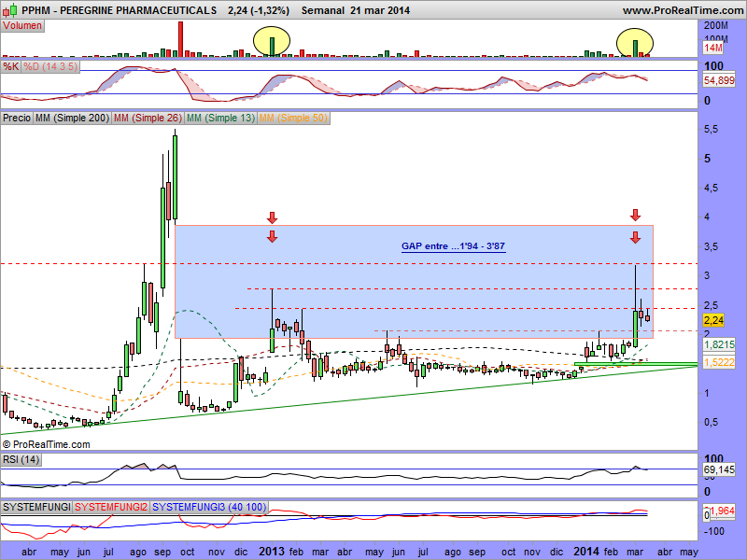Screen dimensions: 747x560
Task: Open the %D (14 3 5) label
Action: click(50, 66)
